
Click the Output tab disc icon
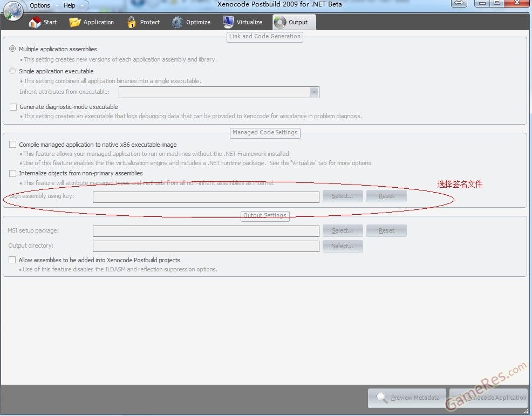280,23
